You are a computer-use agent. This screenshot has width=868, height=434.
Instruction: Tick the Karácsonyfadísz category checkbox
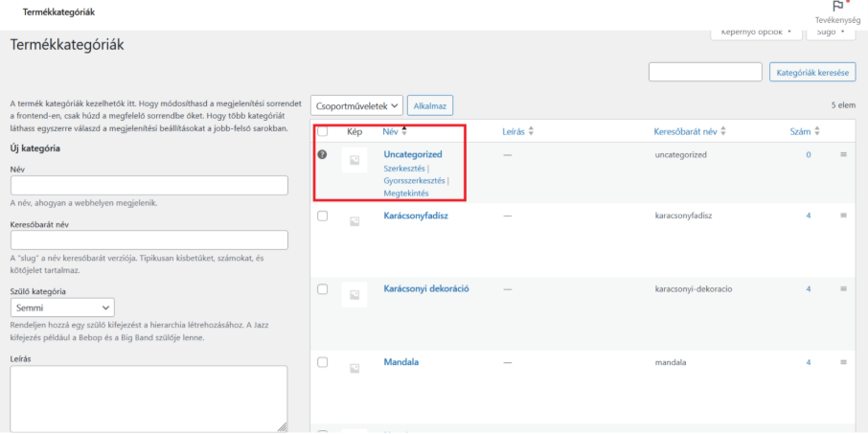click(322, 217)
